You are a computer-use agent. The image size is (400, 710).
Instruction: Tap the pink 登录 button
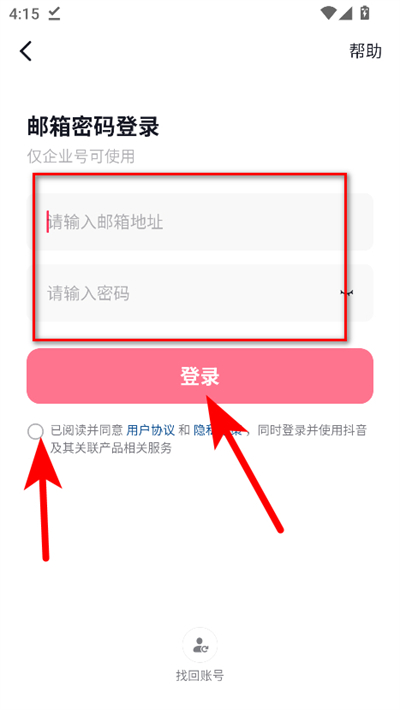tap(200, 376)
